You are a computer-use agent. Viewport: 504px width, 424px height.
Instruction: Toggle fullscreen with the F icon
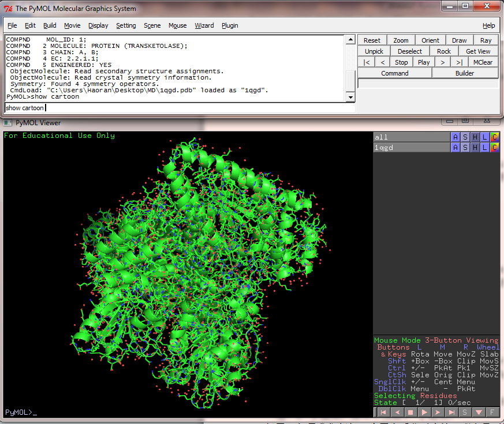(492, 412)
